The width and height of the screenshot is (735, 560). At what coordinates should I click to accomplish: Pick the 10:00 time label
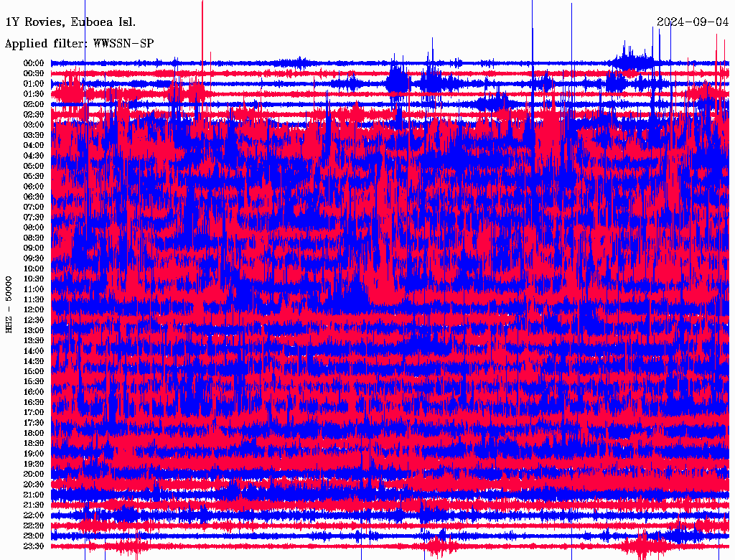tap(34, 269)
